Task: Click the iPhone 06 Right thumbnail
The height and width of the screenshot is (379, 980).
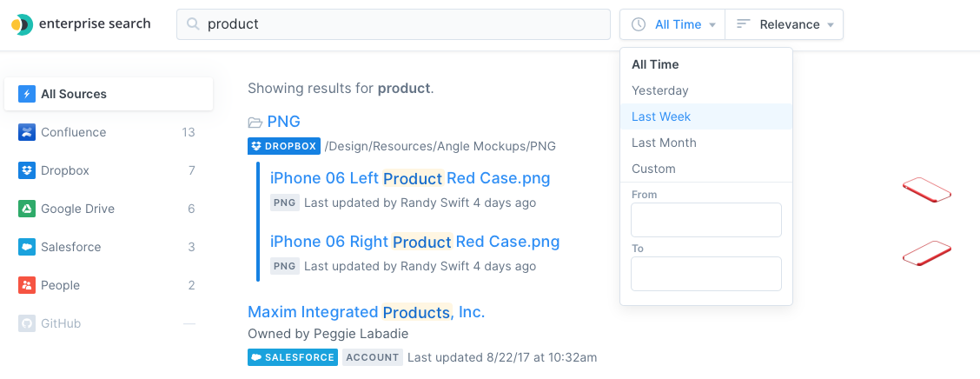Action: (926, 253)
